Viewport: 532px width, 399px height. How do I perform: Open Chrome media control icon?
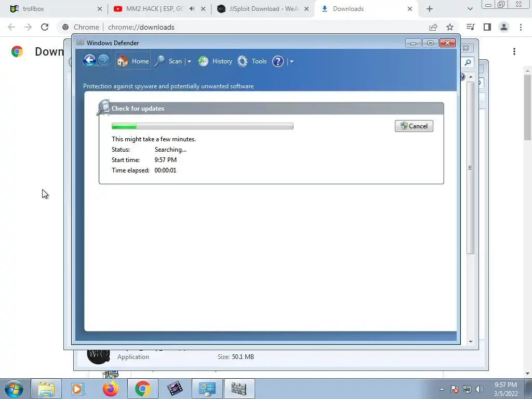(471, 27)
